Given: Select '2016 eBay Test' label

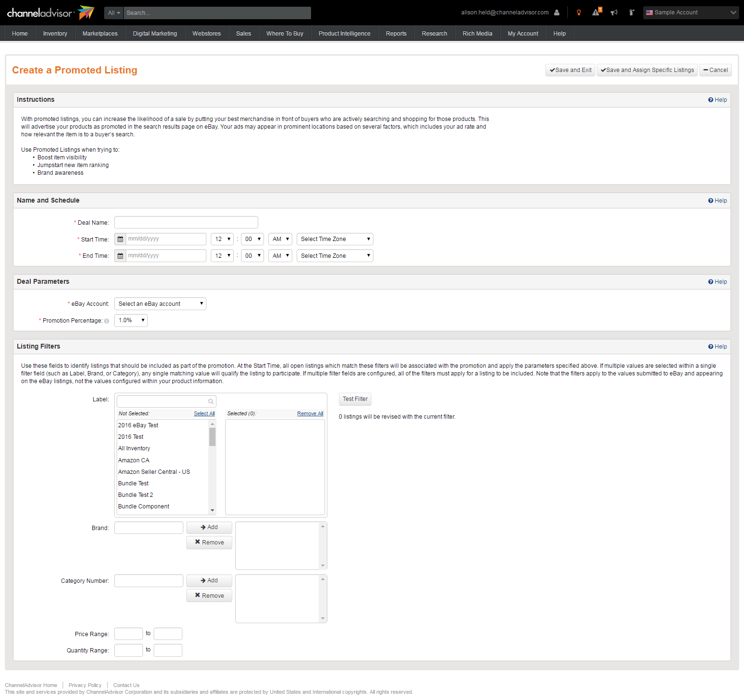Looking at the screenshot, I should coord(163,425).
